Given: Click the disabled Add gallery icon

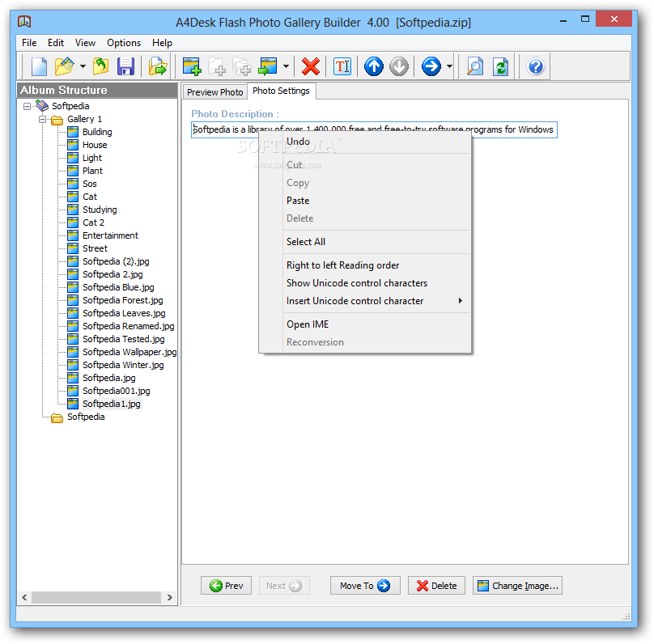Looking at the screenshot, I should coord(217,66).
